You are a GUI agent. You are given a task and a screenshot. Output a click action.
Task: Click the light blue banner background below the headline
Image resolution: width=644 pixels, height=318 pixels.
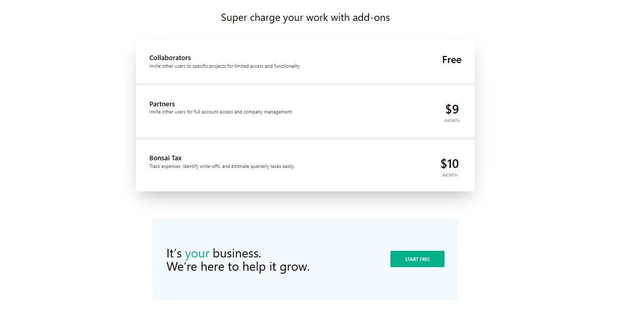click(305, 287)
